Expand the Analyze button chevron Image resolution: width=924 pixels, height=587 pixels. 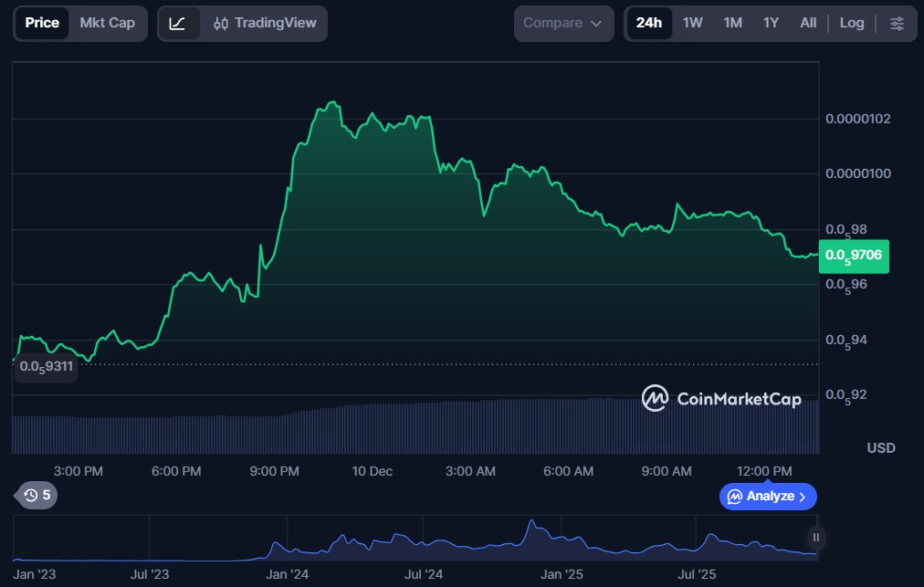[x=803, y=497]
